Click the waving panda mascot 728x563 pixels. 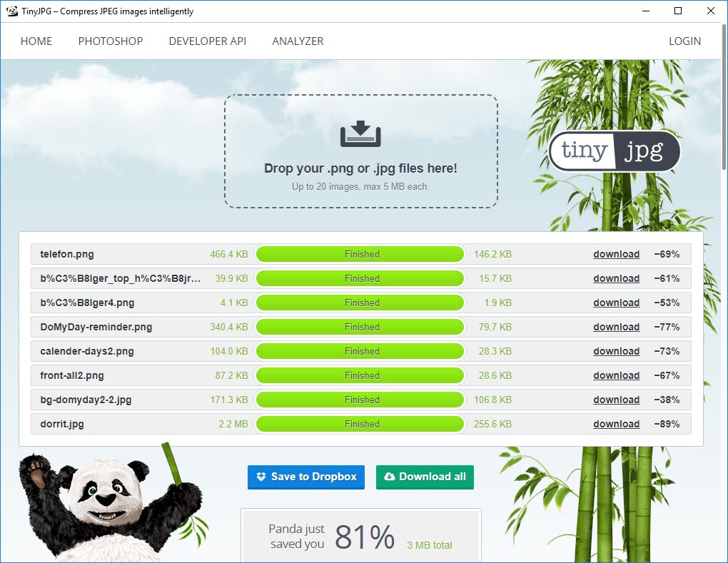click(x=107, y=499)
